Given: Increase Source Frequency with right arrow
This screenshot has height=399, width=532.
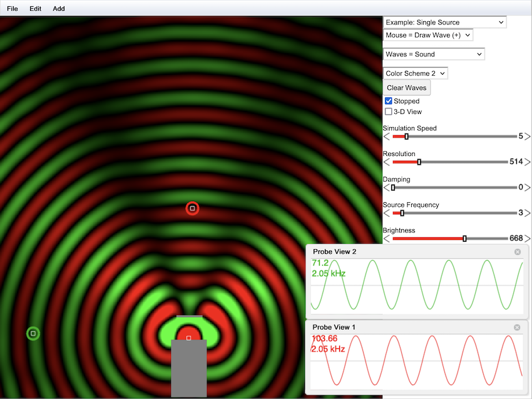Looking at the screenshot, I should 527,213.
